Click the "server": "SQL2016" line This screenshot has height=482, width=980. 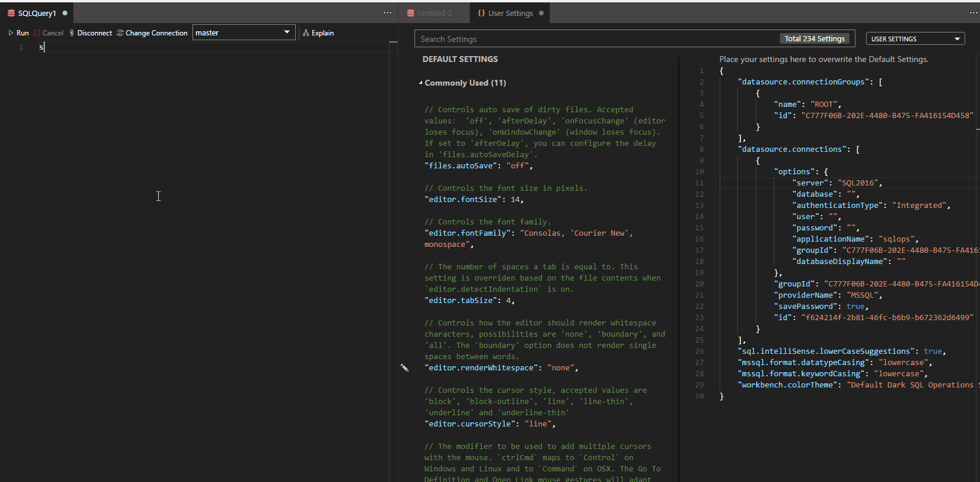click(837, 183)
